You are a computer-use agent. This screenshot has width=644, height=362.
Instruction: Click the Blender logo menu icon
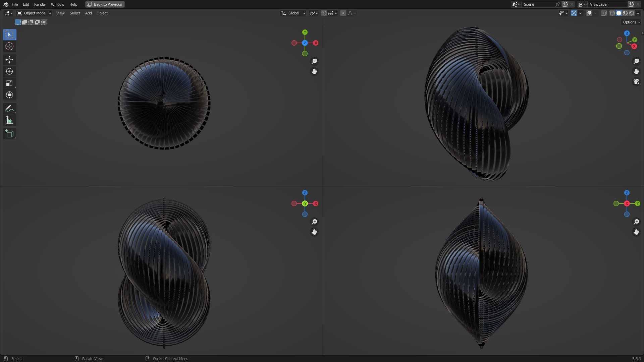click(6, 4)
